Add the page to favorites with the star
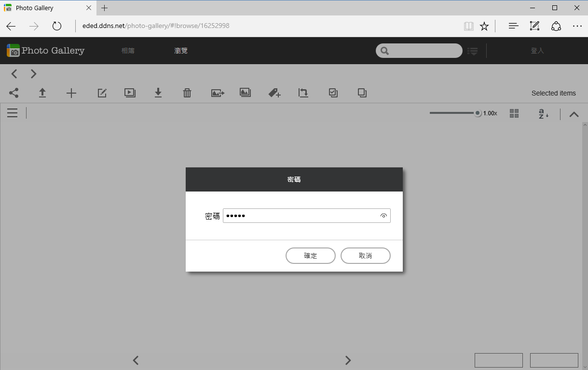This screenshot has width=588, height=370. click(x=484, y=26)
